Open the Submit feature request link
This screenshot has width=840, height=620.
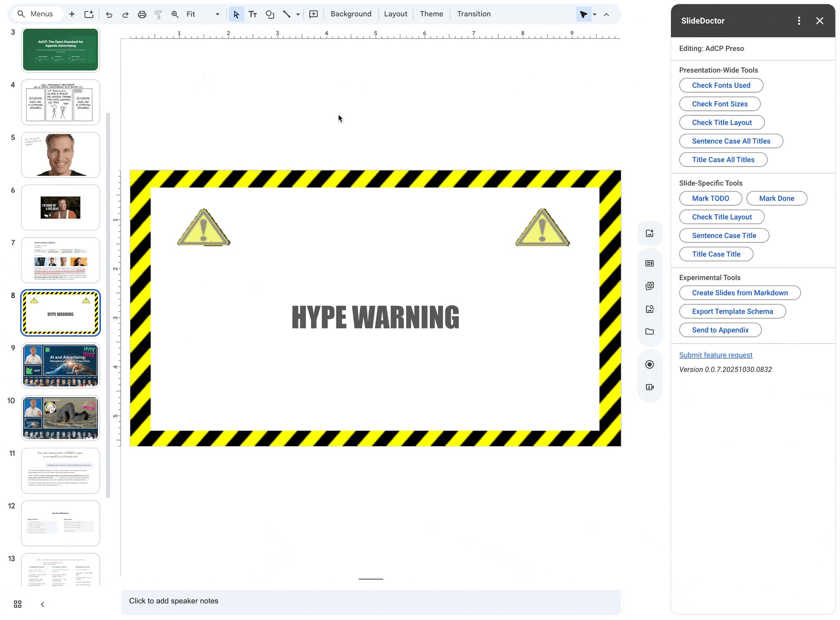coord(716,355)
